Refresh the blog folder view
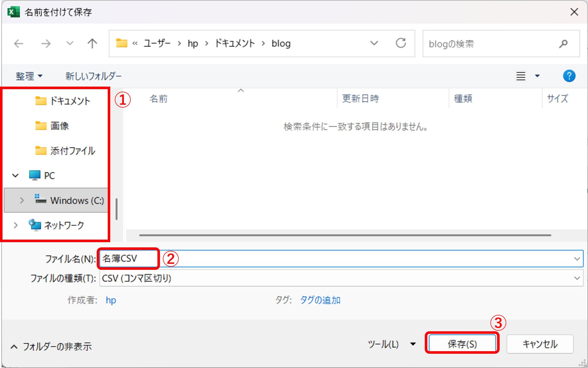The image size is (588, 368). click(x=400, y=43)
